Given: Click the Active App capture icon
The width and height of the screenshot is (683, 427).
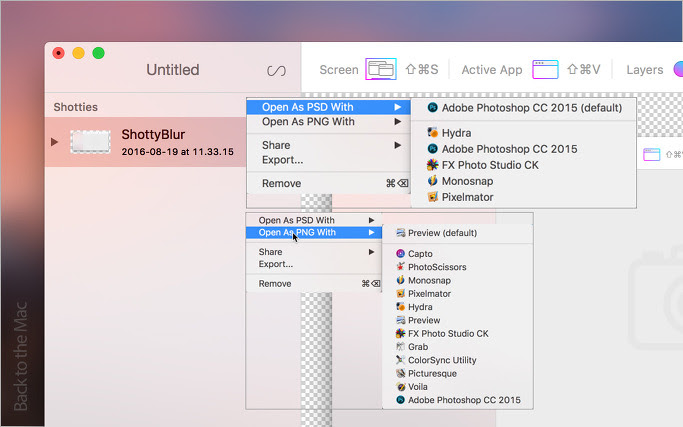Looking at the screenshot, I should point(545,70).
